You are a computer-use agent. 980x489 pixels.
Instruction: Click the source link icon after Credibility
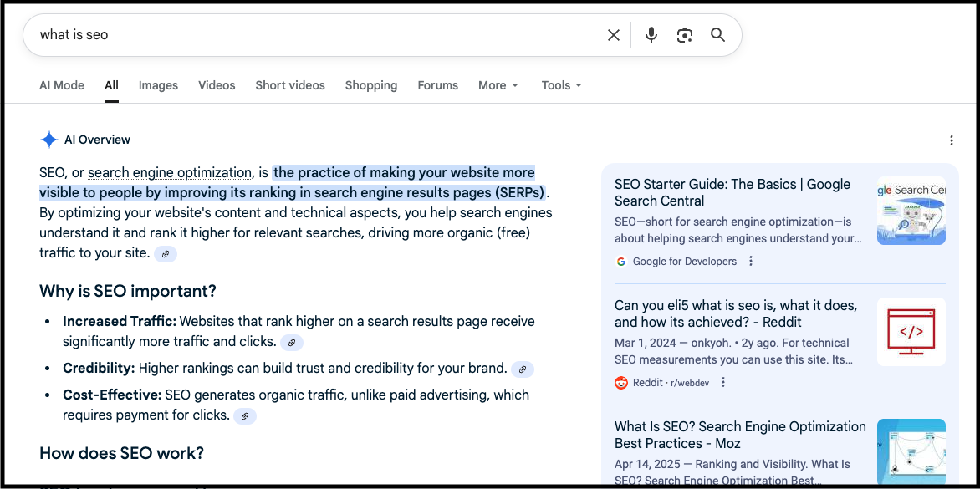[522, 369]
